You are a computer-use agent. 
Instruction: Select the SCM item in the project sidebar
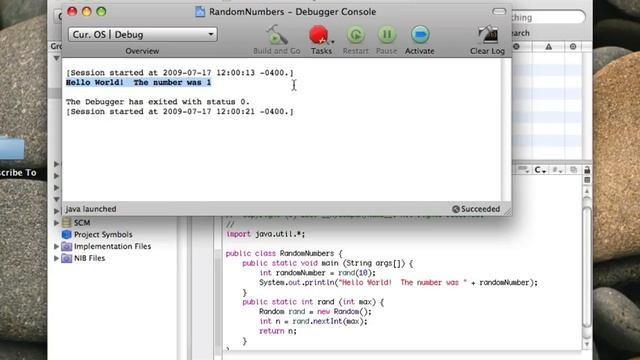82,223
